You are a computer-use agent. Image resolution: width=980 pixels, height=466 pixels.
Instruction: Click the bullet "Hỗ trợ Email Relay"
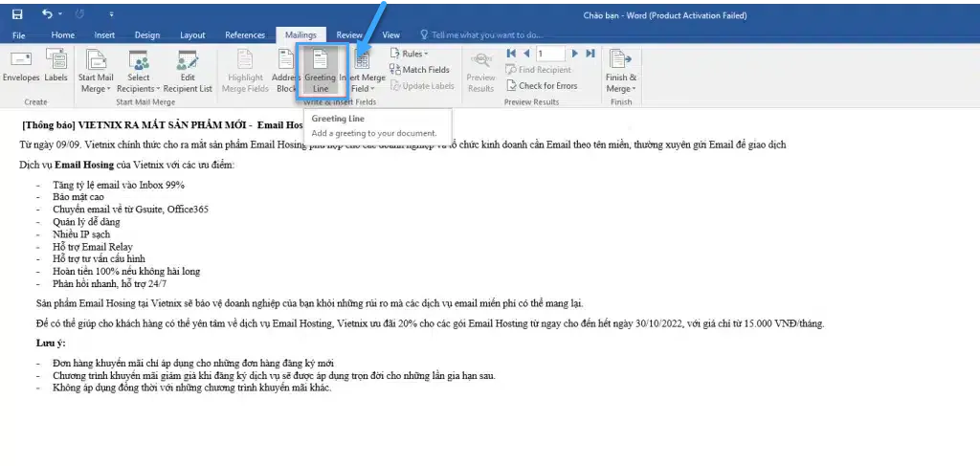pyautogui.click(x=93, y=247)
